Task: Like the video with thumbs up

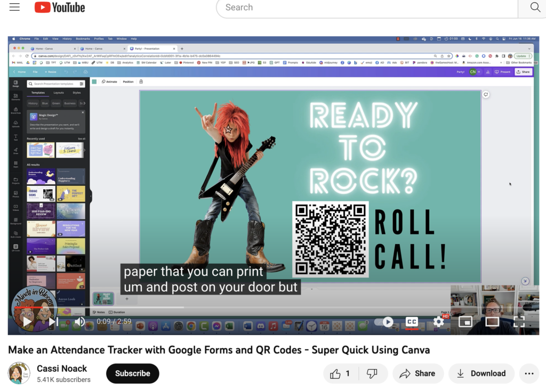Action: point(340,373)
